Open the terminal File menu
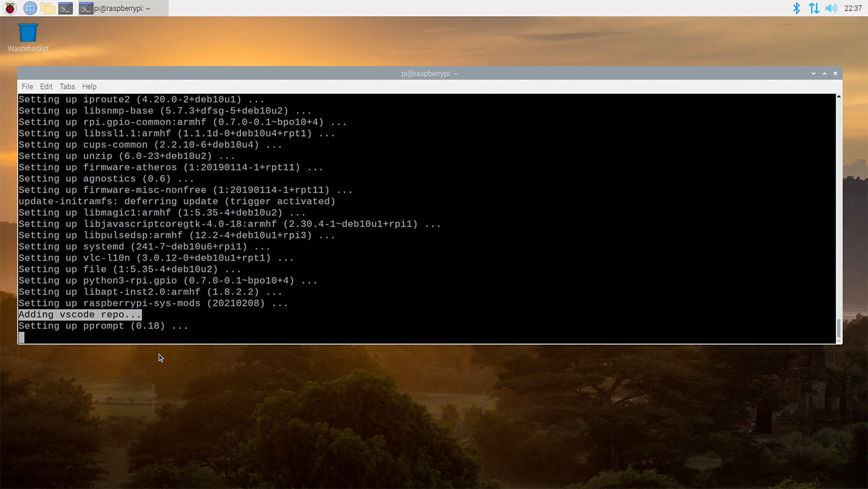The image size is (868, 489). pos(27,86)
